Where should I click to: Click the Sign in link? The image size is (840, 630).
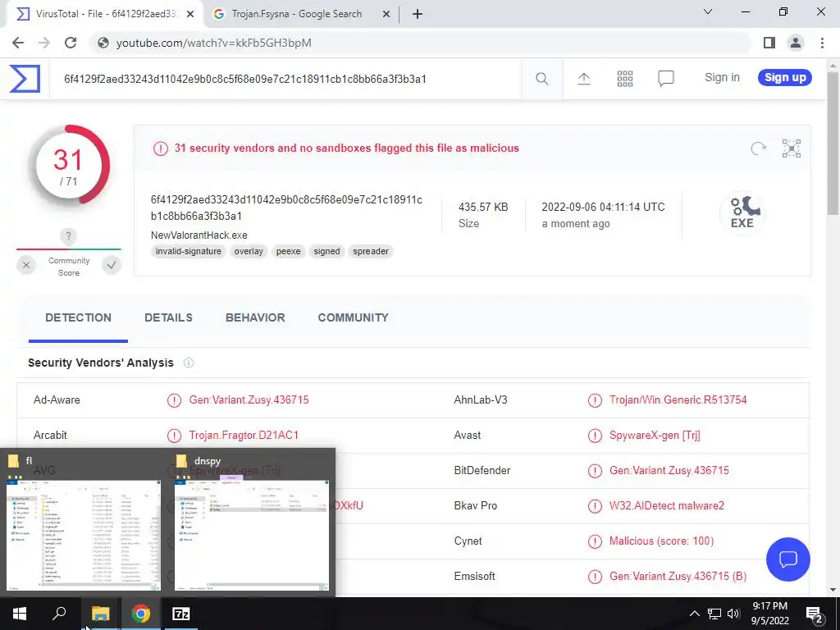(722, 78)
